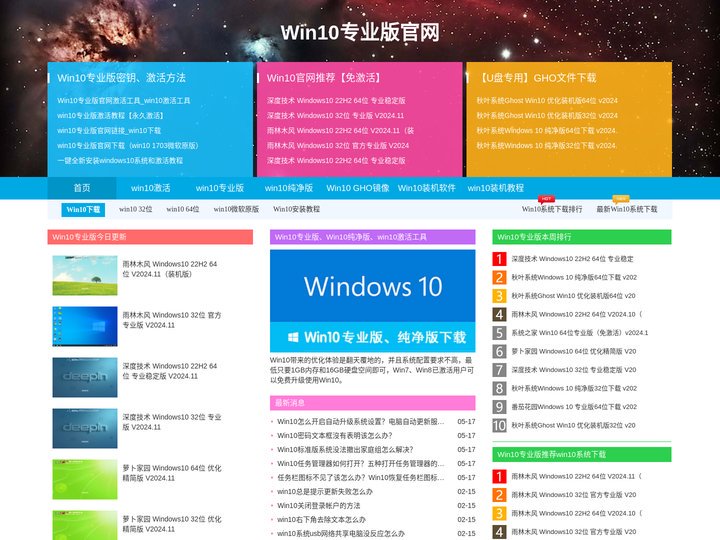720x540 pixels.
Task: Click rank 1 icon in 本周排行 list
Action: [499, 259]
